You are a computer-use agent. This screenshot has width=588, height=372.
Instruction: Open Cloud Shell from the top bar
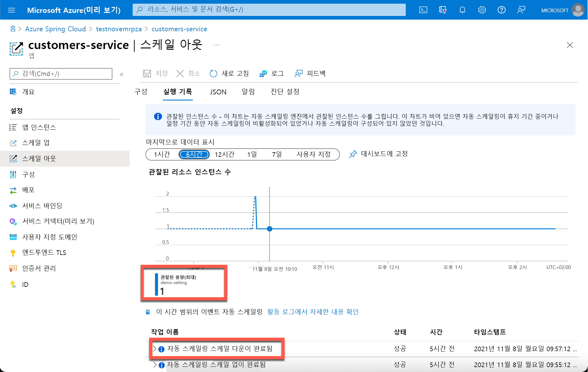point(423,9)
